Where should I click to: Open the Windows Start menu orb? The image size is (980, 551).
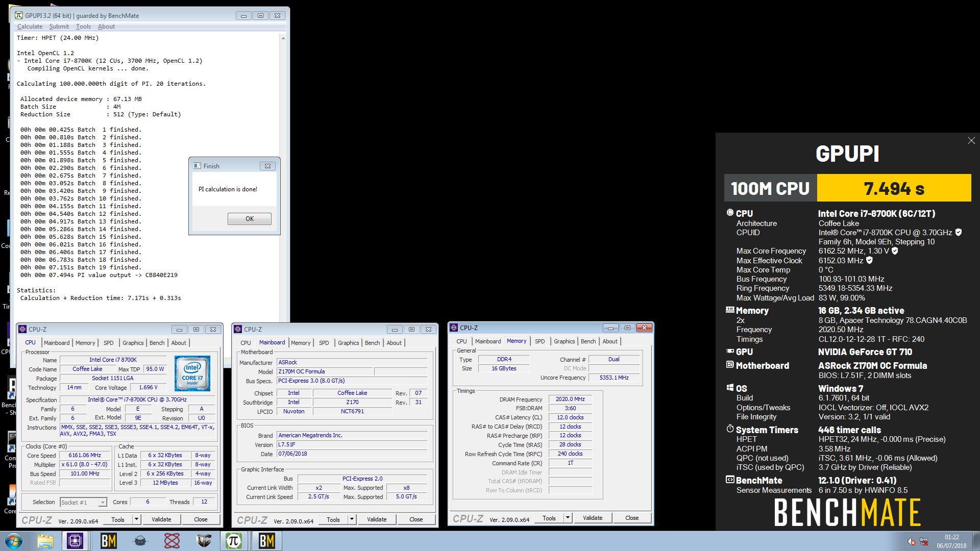click(x=14, y=541)
